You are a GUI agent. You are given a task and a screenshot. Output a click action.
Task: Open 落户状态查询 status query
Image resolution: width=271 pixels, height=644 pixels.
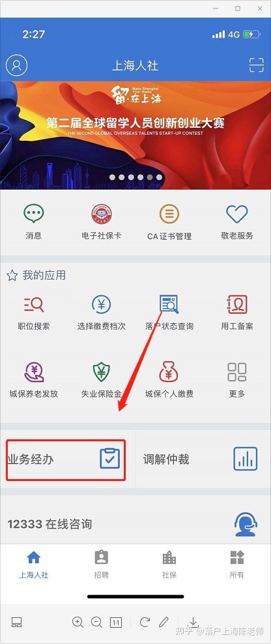169,304
